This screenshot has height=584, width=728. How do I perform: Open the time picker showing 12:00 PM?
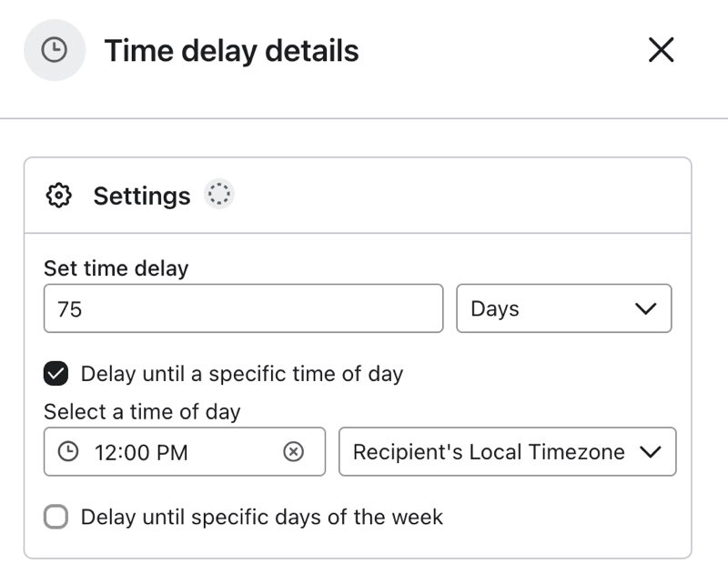pos(164,451)
